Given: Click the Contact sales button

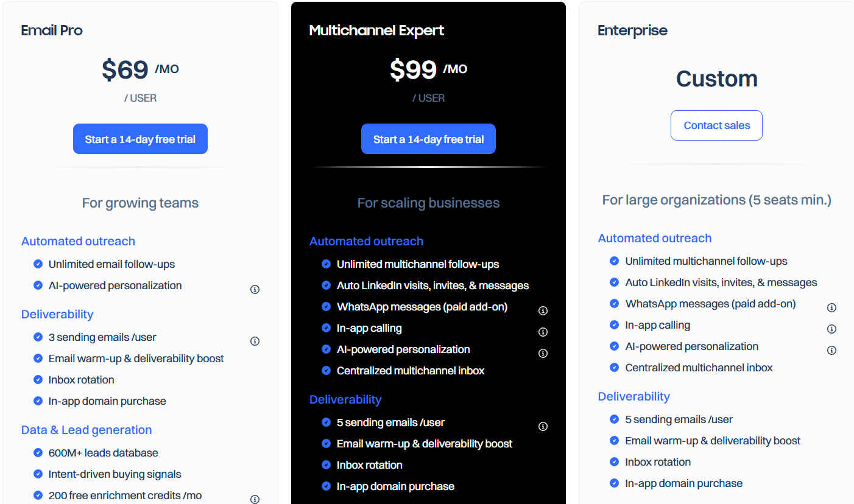Looking at the screenshot, I should pyautogui.click(x=716, y=125).
